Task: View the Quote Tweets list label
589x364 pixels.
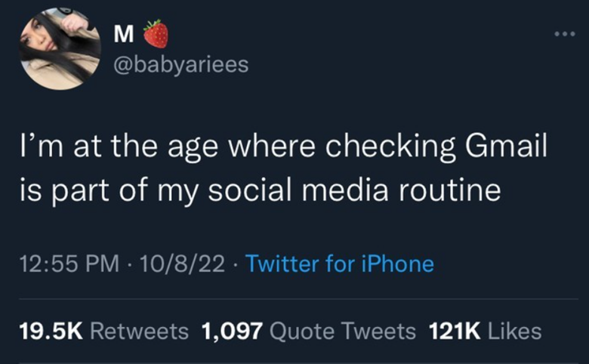Action: click(342, 330)
